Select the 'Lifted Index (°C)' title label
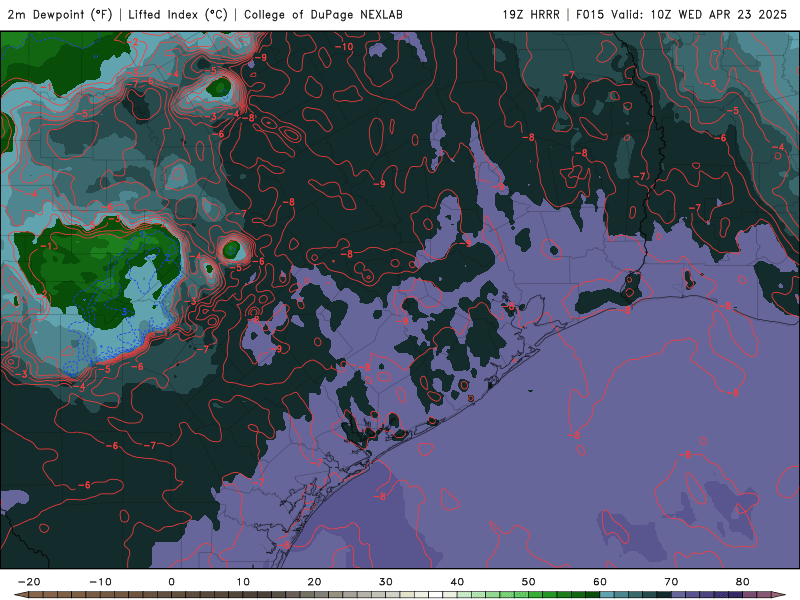The height and width of the screenshot is (600, 800). pyautogui.click(x=178, y=15)
